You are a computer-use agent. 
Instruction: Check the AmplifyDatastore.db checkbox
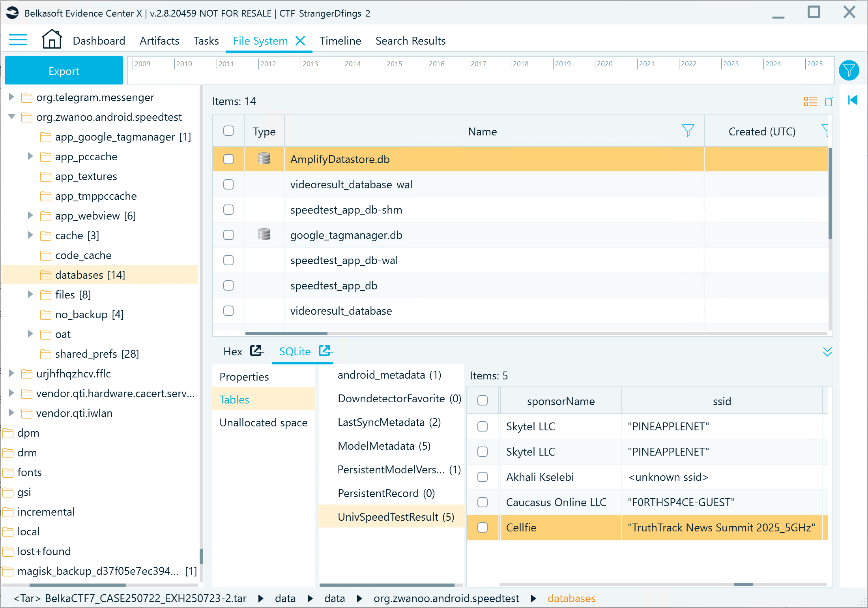tap(228, 159)
